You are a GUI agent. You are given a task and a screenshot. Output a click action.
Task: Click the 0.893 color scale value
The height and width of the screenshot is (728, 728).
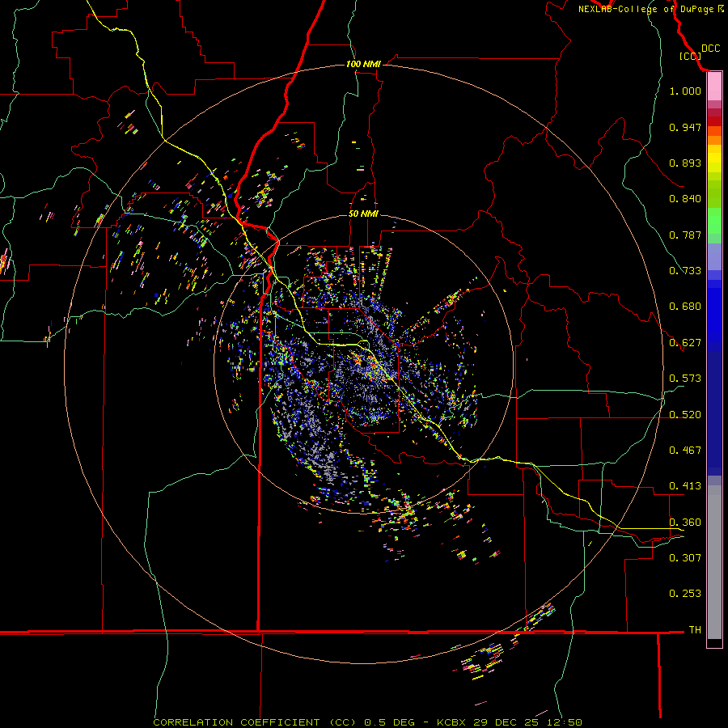(685, 163)
